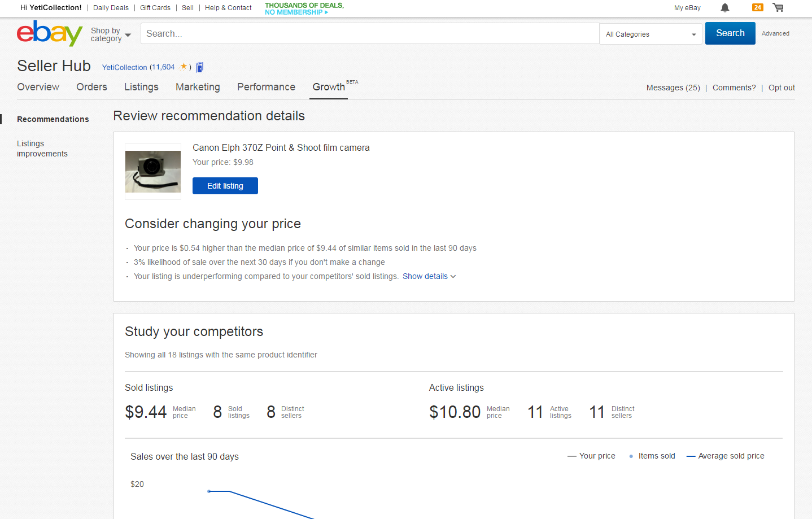Click Thousands of Deals No Membership banner

304,8
